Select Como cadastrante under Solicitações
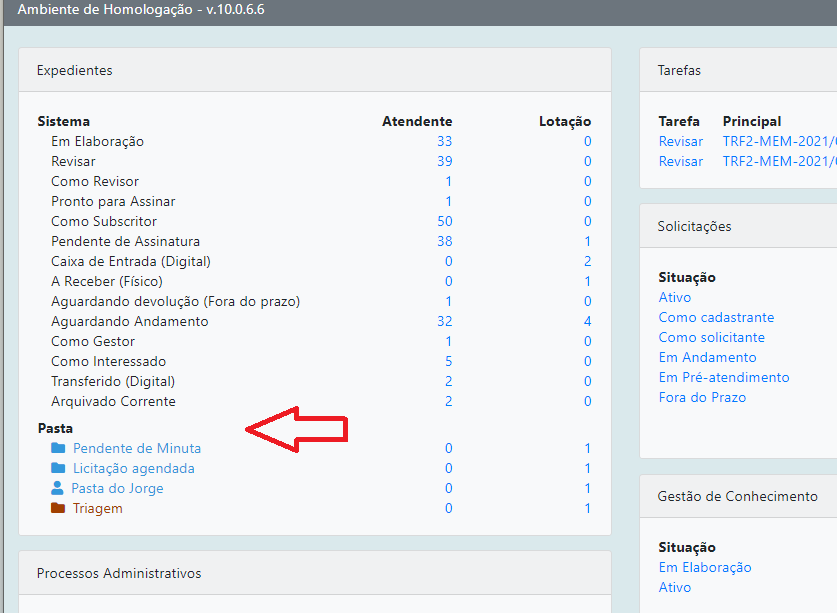The width and height of the screenshot is (837, 613). [x=716, y=317]
